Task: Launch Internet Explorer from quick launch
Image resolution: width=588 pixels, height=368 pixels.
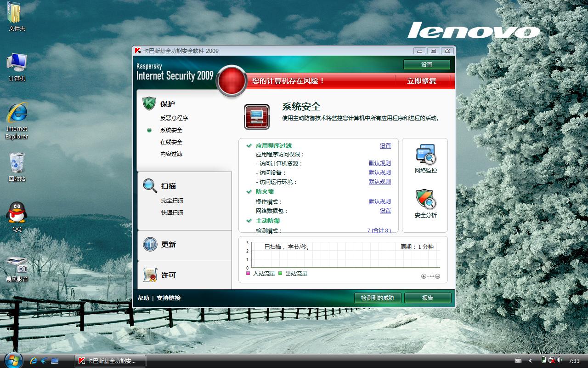Action: point(34,361)
